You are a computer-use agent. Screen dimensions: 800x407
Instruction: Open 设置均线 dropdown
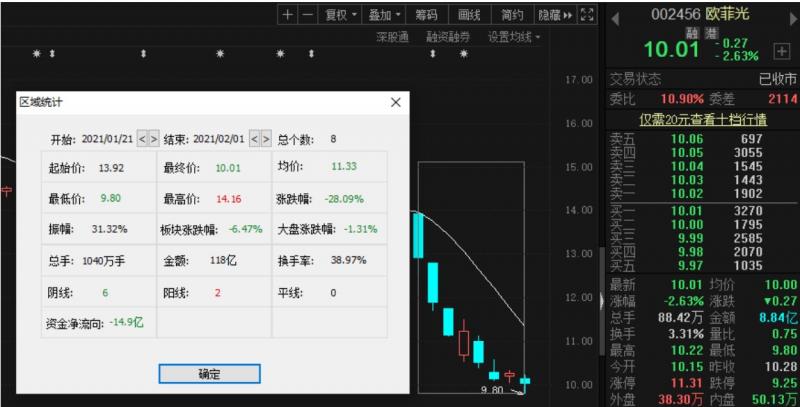[x=514, y=37]
